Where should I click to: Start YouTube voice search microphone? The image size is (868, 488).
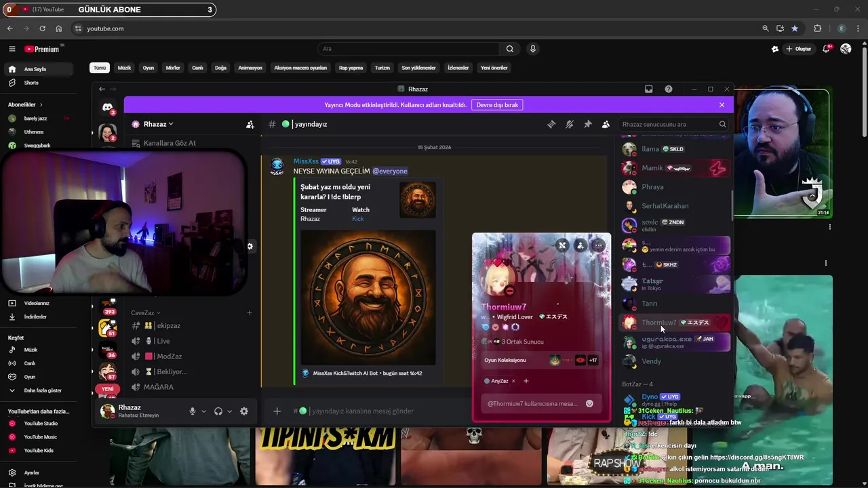(533, 49)
